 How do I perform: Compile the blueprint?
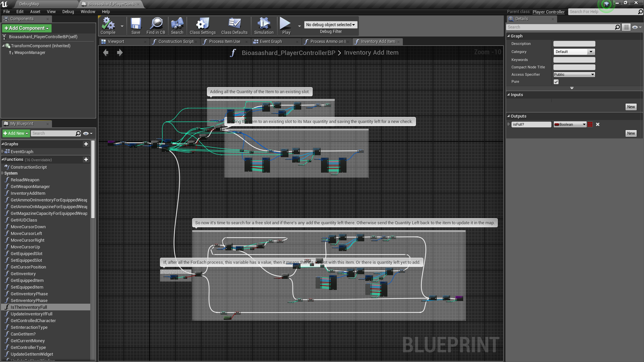(x=108, y=26)
